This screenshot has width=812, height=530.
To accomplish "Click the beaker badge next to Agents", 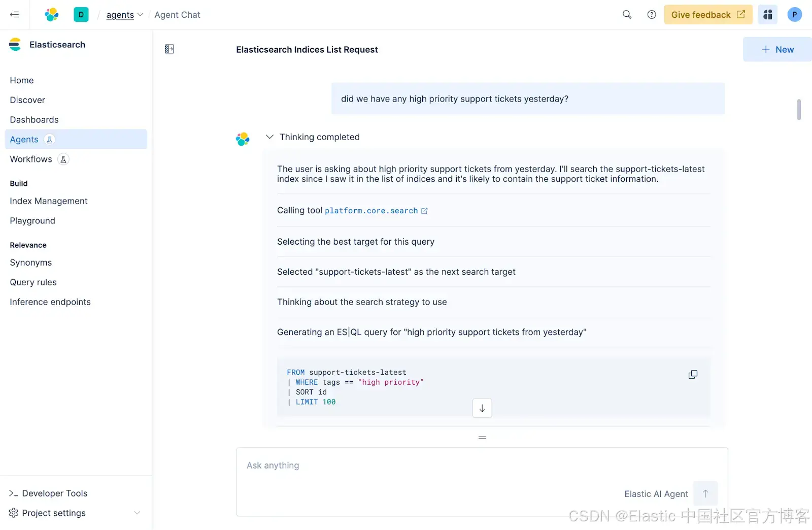I will click(x=49, y=140).
